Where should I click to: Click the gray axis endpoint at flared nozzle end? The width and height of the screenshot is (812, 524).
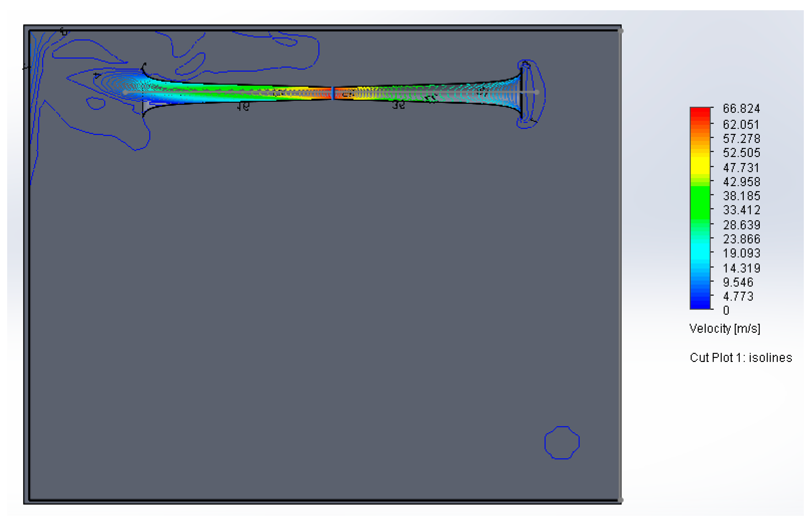pyautogui.click(x=537, y=92)
